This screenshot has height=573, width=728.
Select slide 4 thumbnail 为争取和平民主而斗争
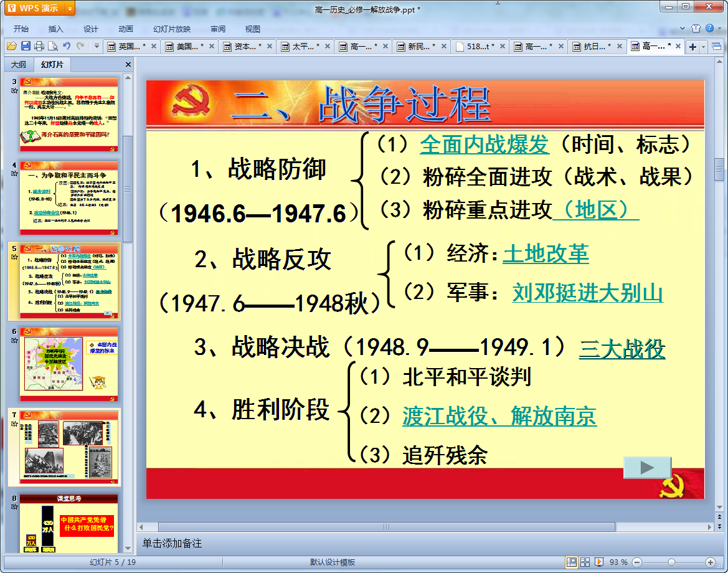[69, 198]
